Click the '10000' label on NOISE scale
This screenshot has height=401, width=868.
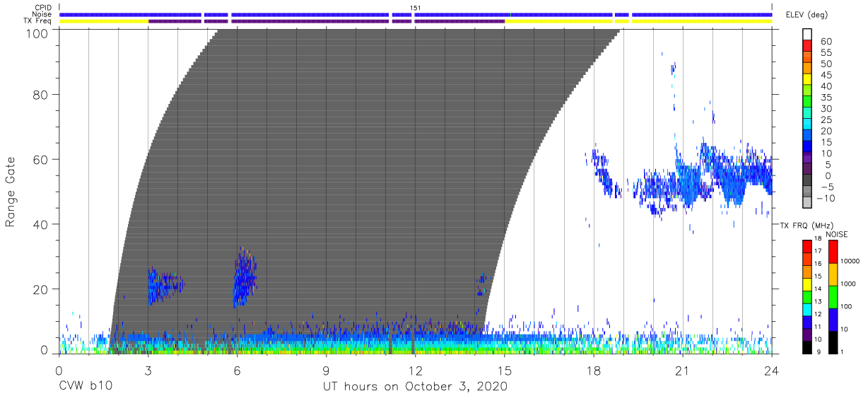(x=850, y=262)
